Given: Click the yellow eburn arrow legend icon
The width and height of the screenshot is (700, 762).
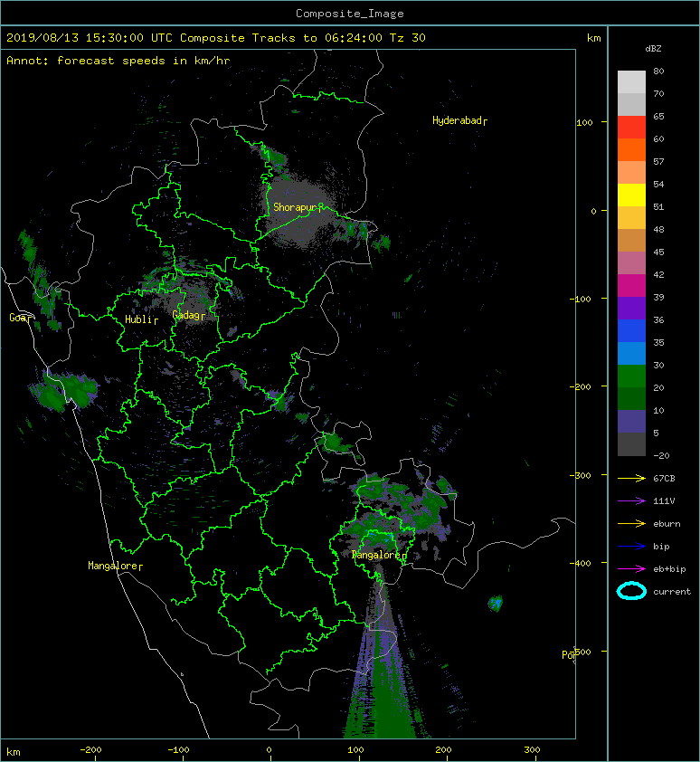Looking at the screenshot, I should 631,523.
